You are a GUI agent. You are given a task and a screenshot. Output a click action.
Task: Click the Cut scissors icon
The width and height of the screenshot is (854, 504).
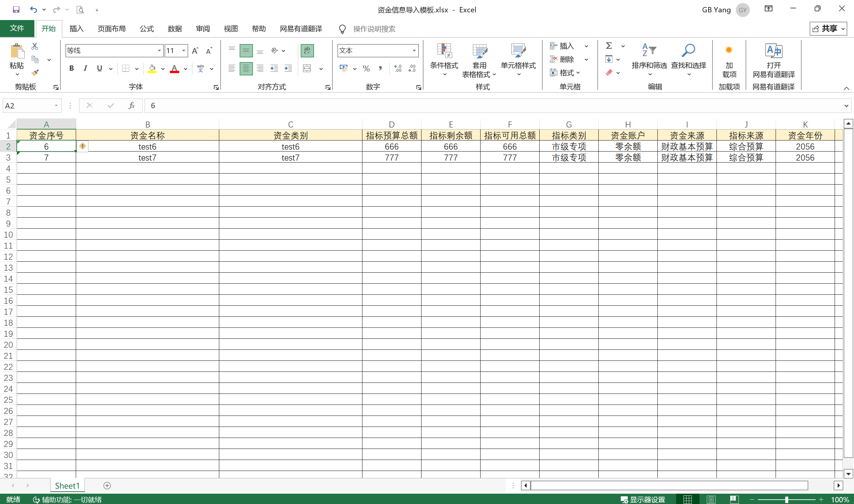point(35,46)
